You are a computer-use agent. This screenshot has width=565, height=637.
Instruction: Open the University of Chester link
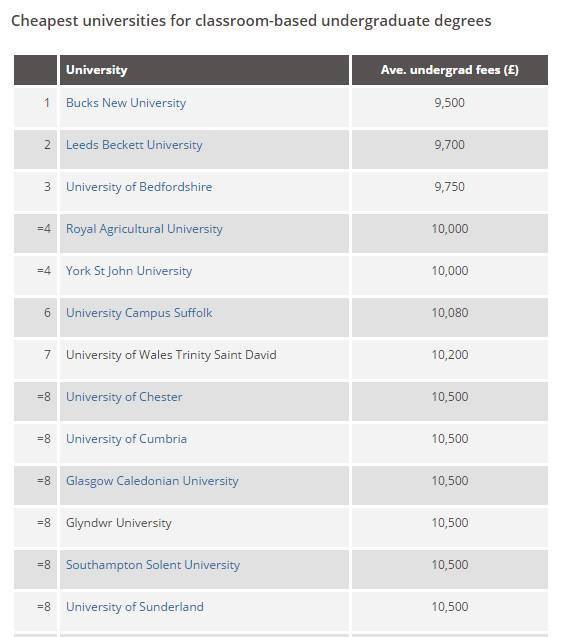click(x=124, y=397)
